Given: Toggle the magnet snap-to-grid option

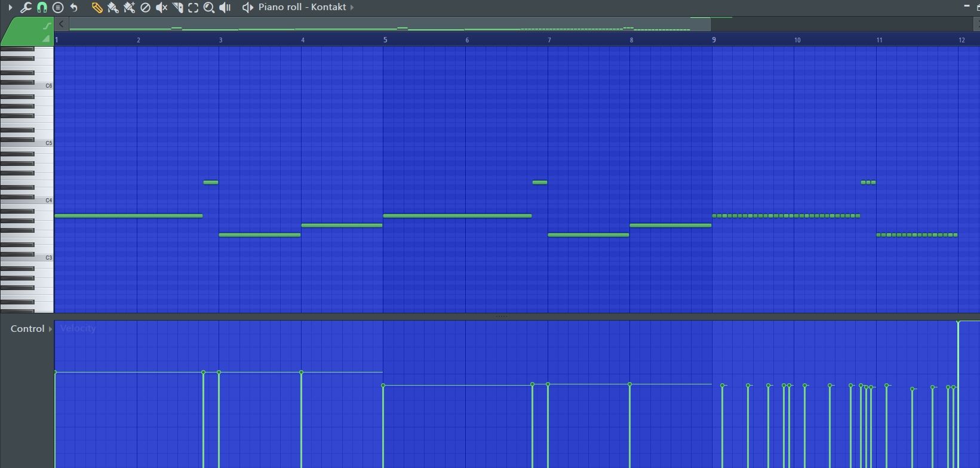Looking at the screenshot, I should pos(42,8).
